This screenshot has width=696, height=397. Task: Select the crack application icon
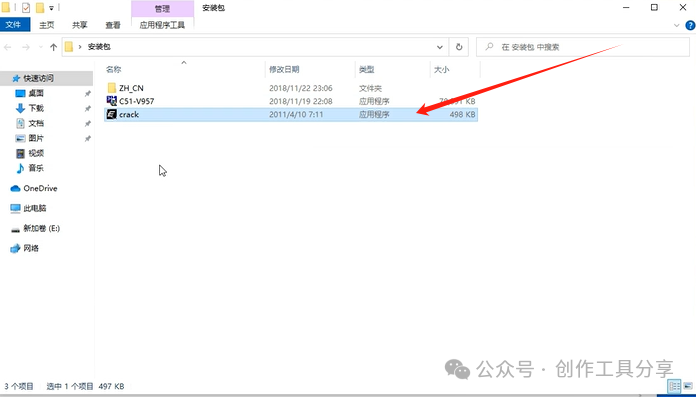pos(111,115)
